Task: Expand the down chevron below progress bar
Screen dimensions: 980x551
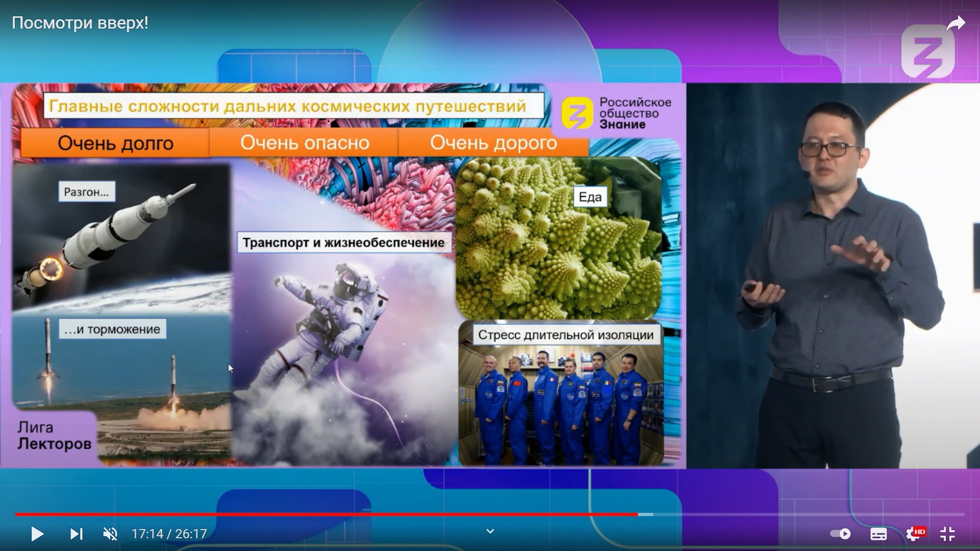Action: click(x=490, y=532)
